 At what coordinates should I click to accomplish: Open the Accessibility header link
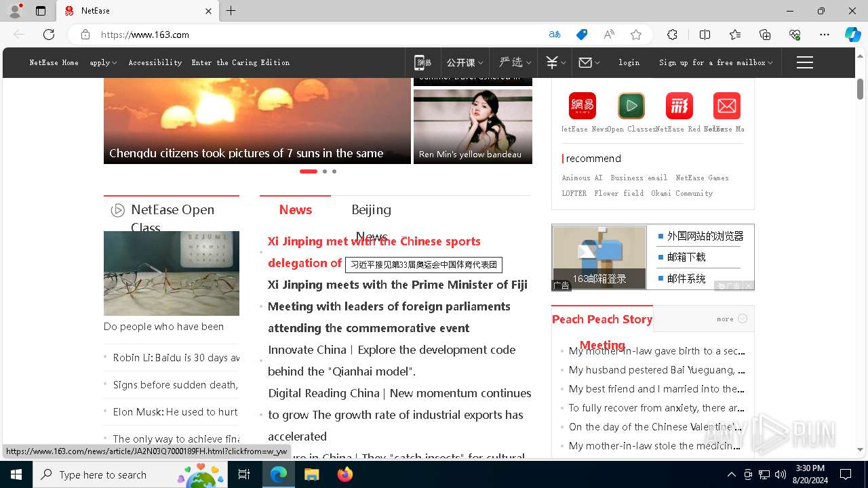155,62
